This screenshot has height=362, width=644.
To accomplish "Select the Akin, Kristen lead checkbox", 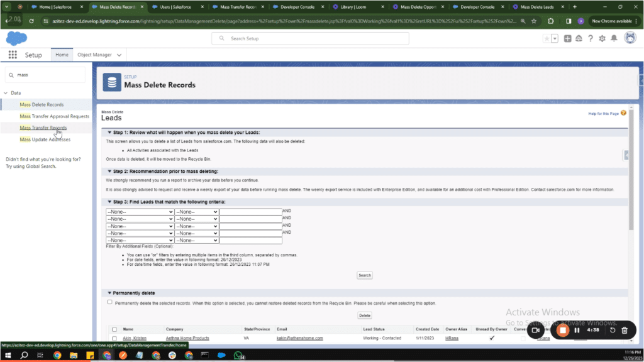I will (x=114, y=338).
